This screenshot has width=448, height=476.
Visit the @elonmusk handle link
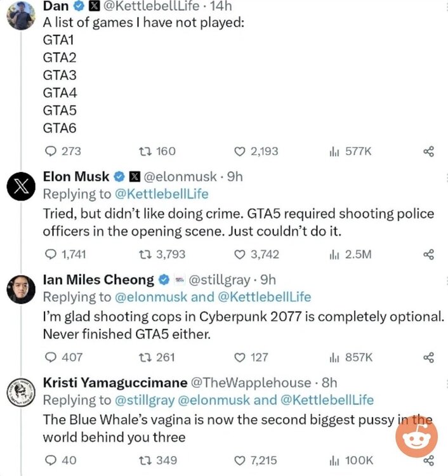click(x=181, y=176)
